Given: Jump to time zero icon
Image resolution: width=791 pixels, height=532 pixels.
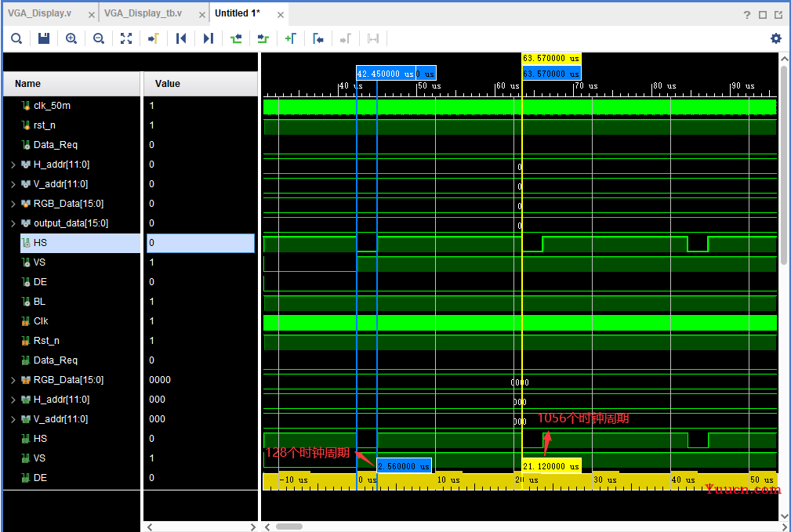Looking at the screenshot, I should pos(180,39).
